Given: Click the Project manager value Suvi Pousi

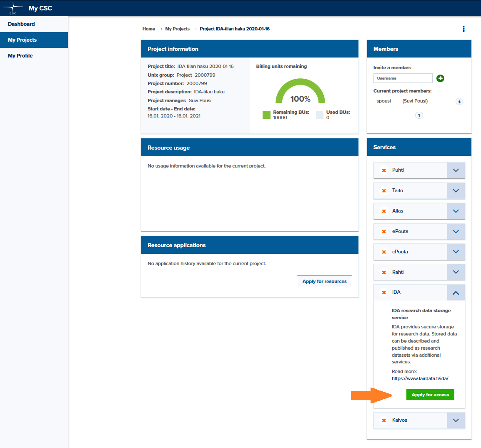Looking at the screenshot, I should click(x=200, y=100).
